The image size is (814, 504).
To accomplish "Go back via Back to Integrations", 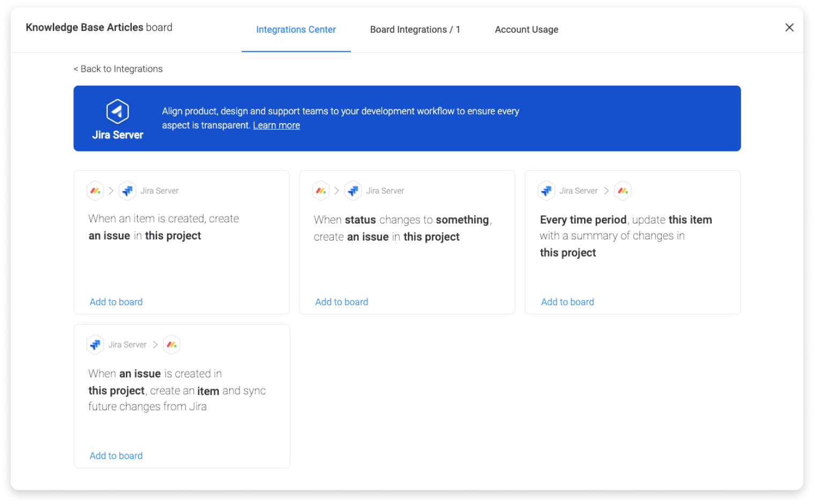I will [x=118, y=69].
